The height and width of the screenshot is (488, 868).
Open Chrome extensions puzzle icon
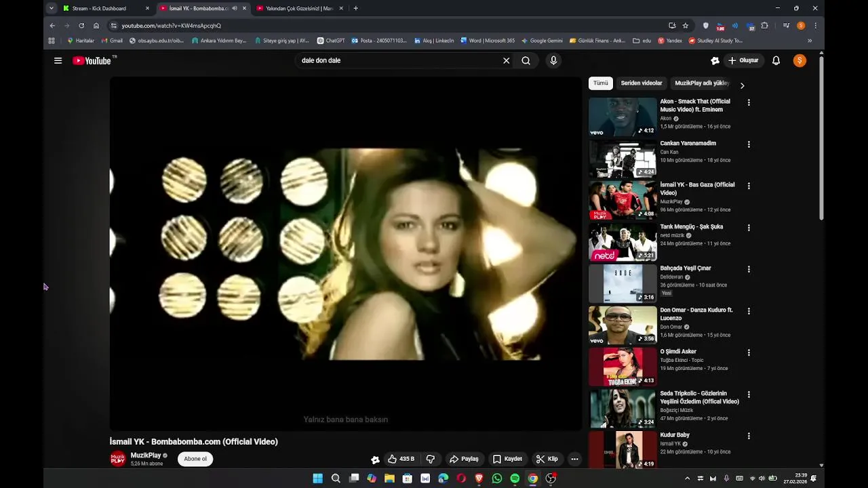764,26
